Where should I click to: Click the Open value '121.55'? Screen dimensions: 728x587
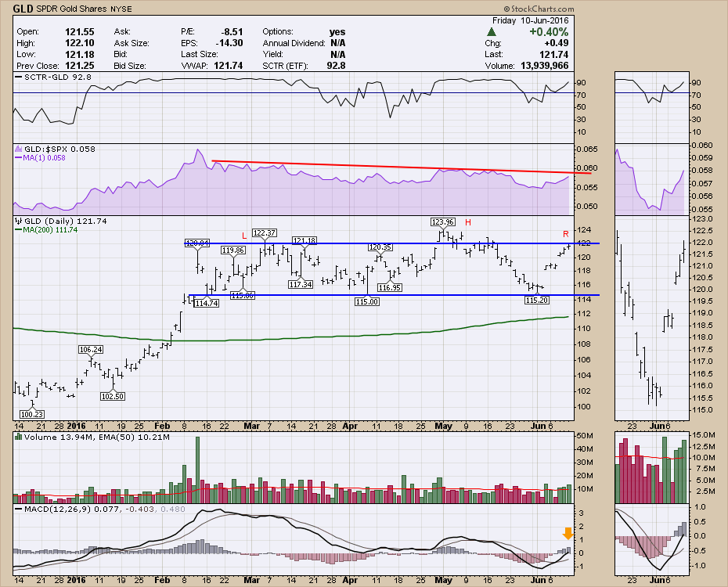point(79,32)
